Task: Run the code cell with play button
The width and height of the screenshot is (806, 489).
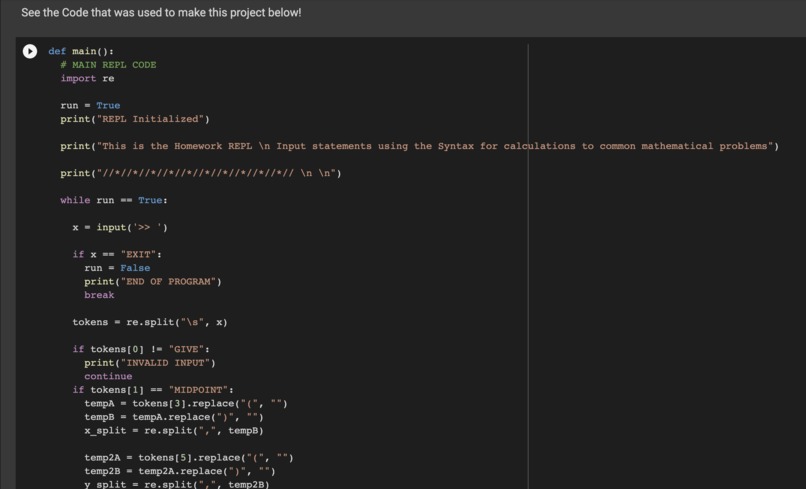Action: (30, 51)
